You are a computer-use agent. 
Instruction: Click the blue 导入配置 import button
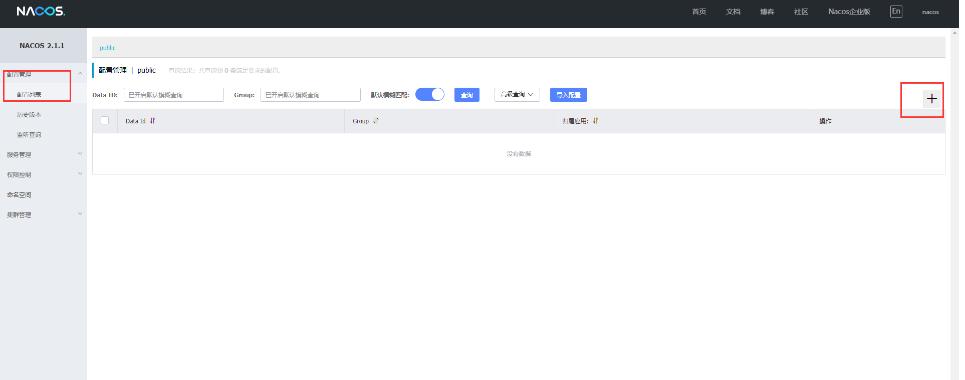coord(568,95)
